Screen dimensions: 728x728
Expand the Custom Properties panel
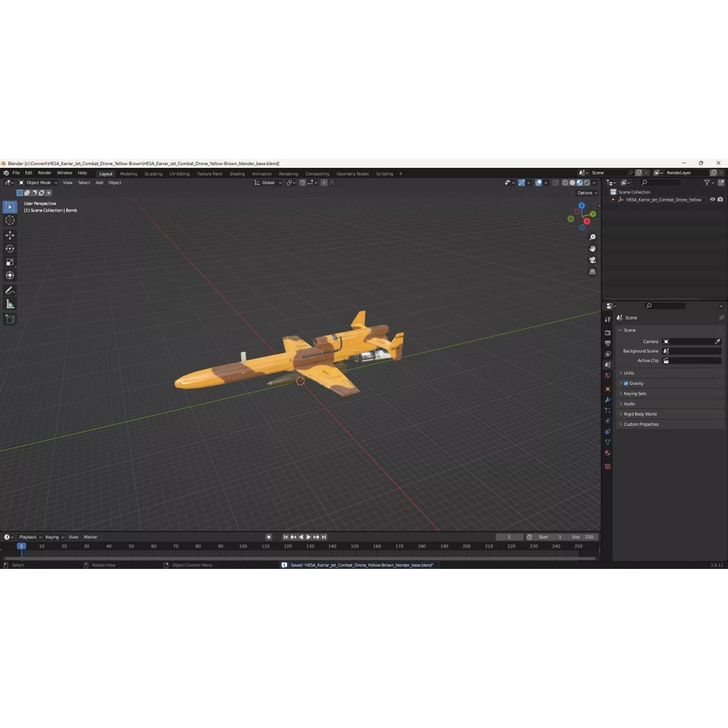[641, 425]
